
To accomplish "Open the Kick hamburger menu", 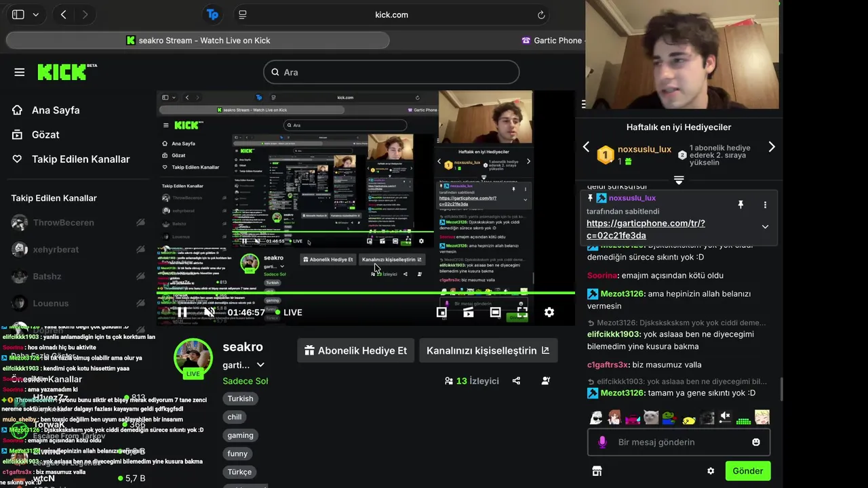I will point(19,72).
